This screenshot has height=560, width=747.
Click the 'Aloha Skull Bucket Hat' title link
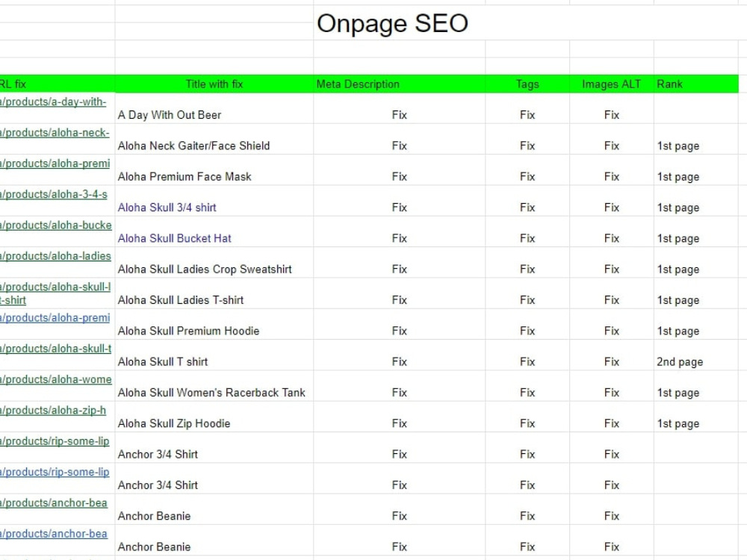point(174,239)
